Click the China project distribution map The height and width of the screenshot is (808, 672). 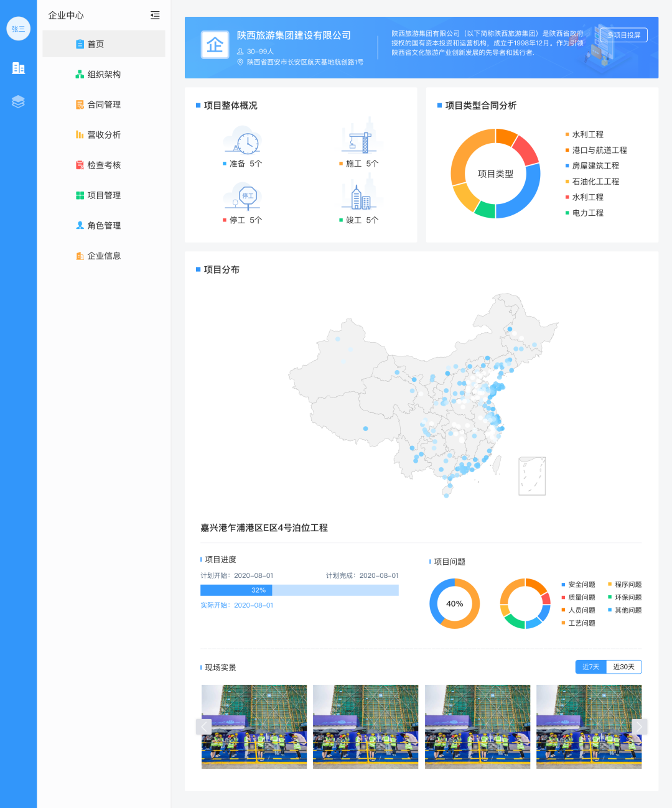tap(423, 396)
